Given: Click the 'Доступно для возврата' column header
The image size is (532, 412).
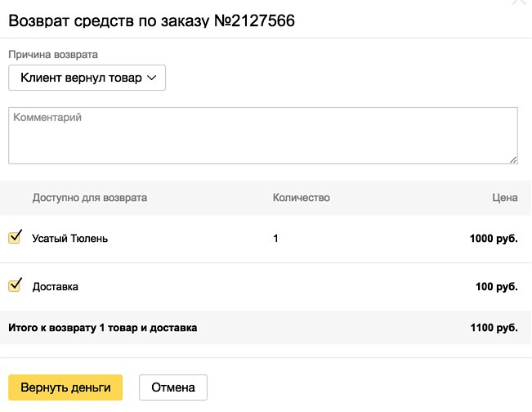Looking at the screenshot, I should point(90,198).
